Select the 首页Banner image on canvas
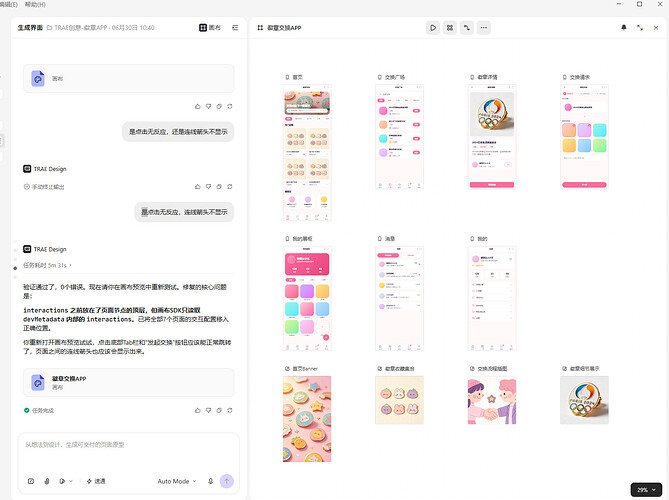Image resolution: width=669 pixels, height=500 pixels. [x=307, y=419]
